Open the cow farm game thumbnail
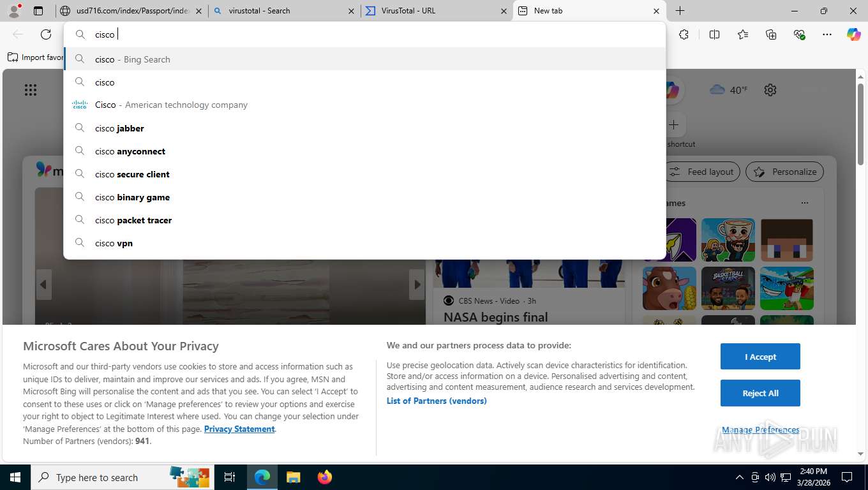 click(x=670, y=288)
